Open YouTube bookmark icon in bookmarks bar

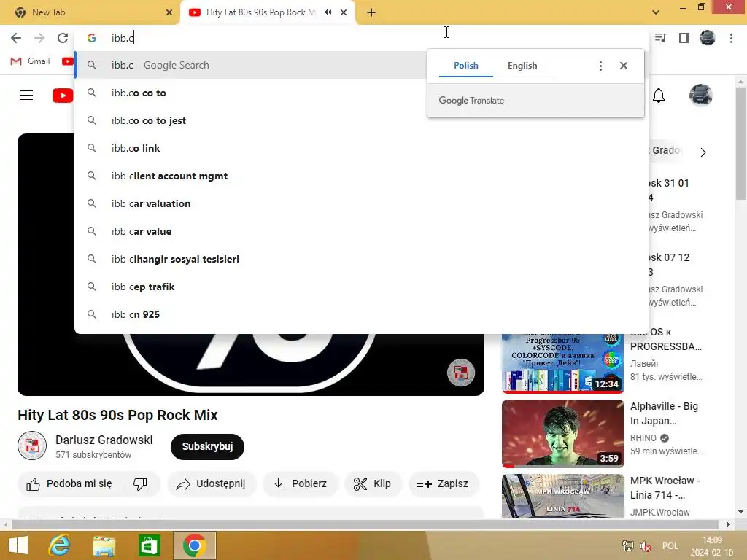68,61
